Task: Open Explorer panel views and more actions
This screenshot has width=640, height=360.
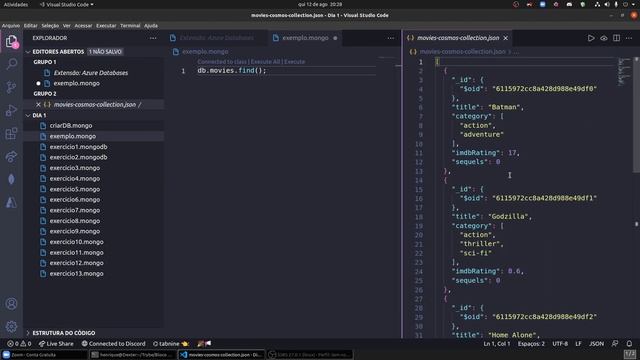Action: click(x=153, y=38)
